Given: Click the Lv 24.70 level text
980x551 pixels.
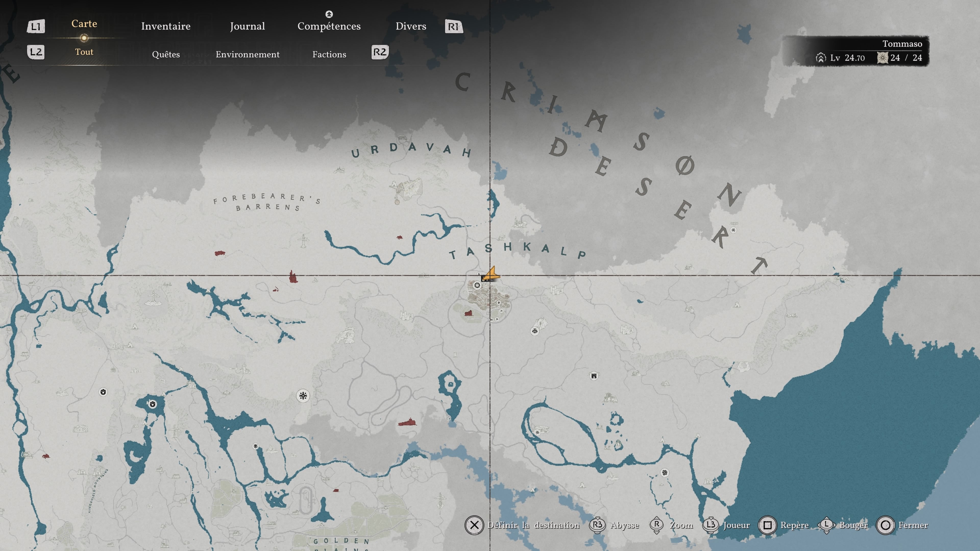Looking at the screenshot, I should tap(847, 58).
